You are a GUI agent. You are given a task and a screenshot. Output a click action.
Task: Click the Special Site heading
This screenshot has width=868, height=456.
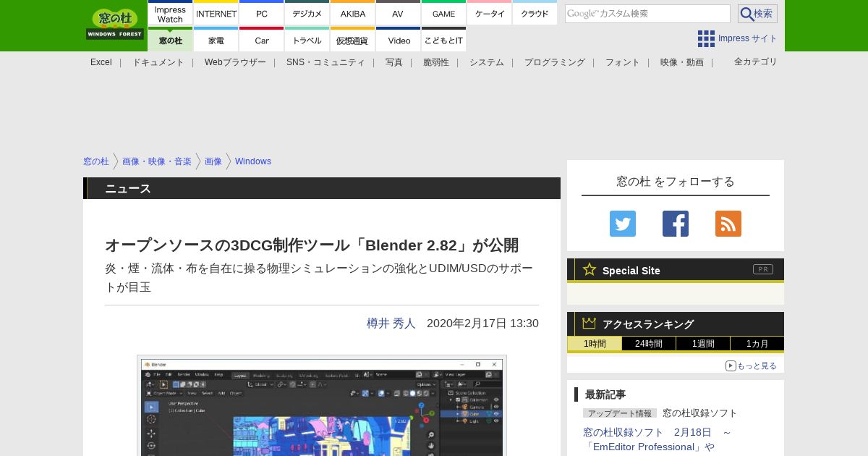coord(631,271)
